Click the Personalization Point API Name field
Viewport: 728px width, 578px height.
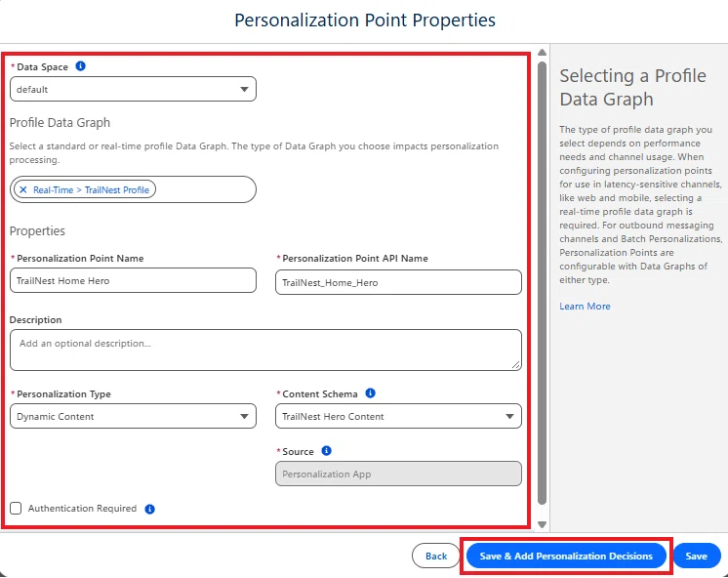click(x=398, y=282)
